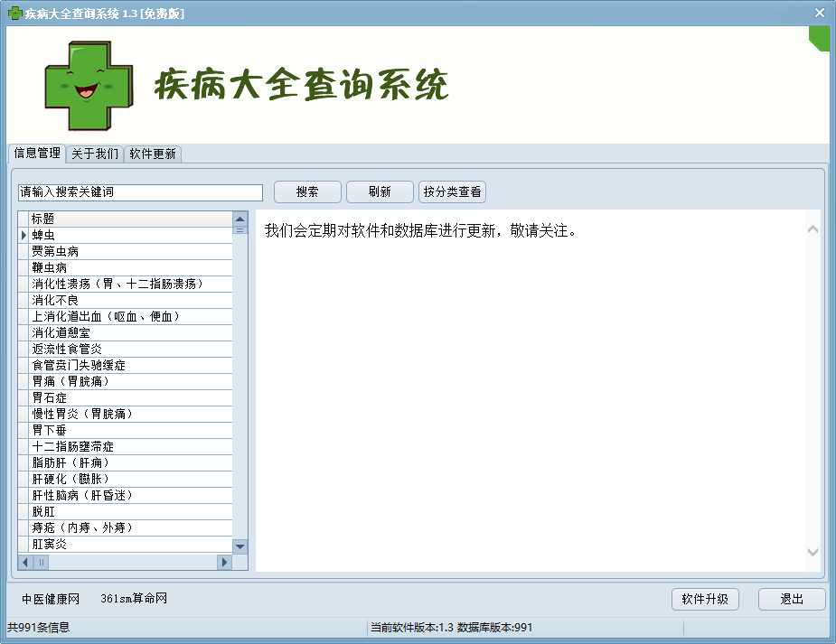Click content pane scroll up chevron
The width and height of the screenshot is (836, 644).
coord(813,229)
